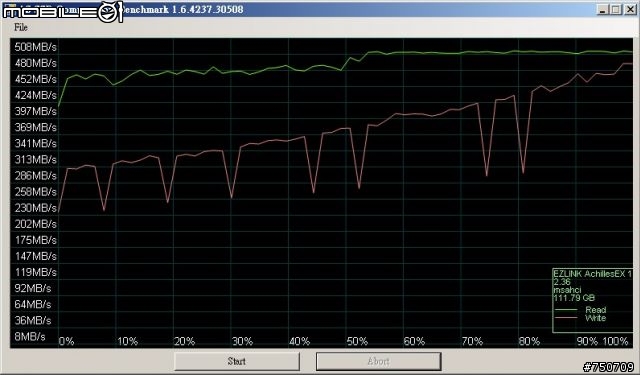
Task: Click the Write legend entry
Action: pyautogui.click(x=581, y=318)
